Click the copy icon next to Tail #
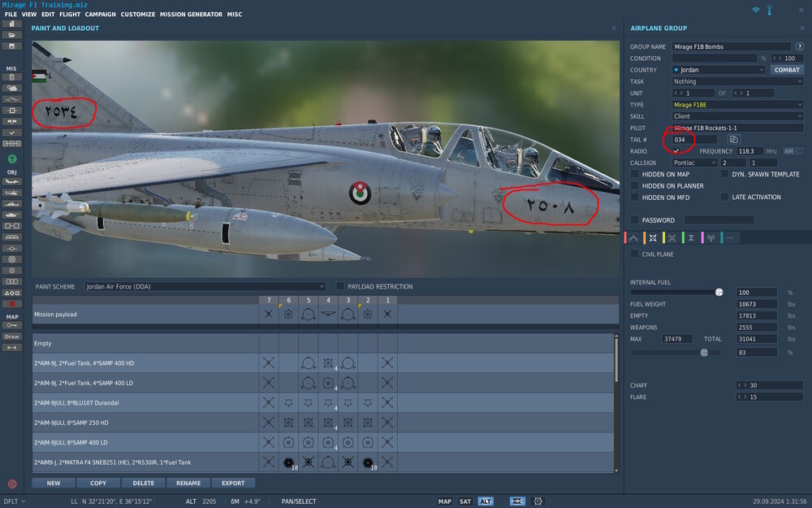 coord(733,140)
